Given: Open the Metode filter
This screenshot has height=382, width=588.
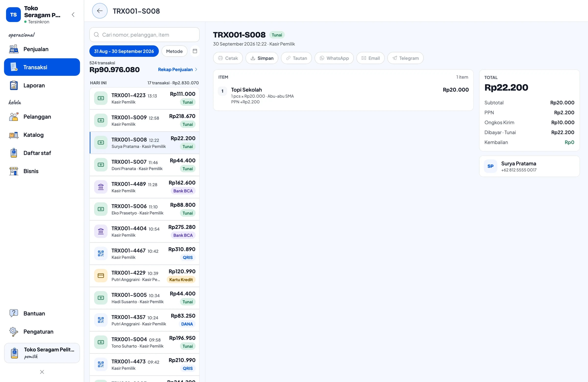Looking at the screenshot, I should [174, 51].
